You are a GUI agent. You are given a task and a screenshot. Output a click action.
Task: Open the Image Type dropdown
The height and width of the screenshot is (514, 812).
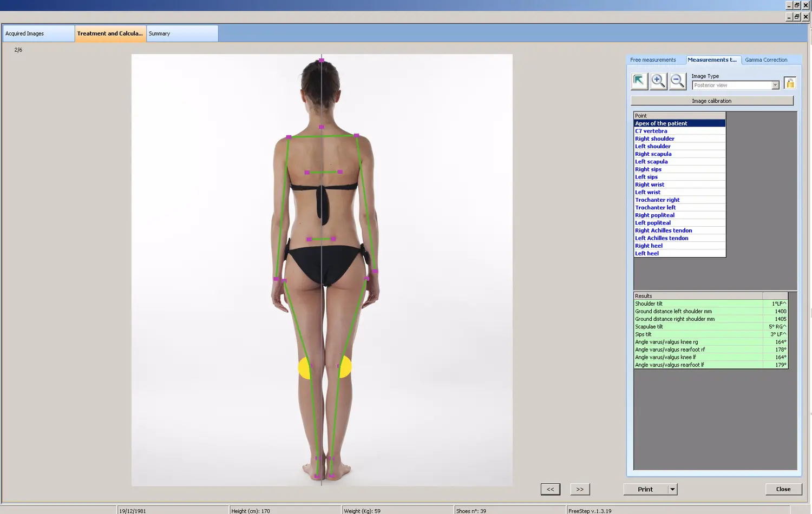[775, 85]
